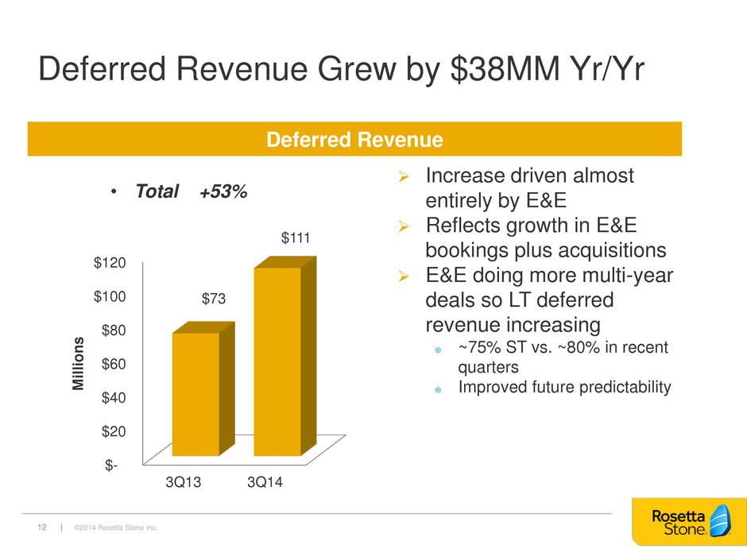Select 'Reflects growth in E&E bookings' bullet text

pyautogui.click(x=545, y=238)
